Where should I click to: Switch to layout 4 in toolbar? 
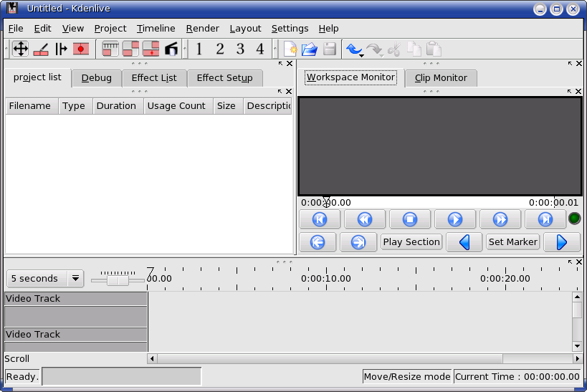[x=260, y=49]
